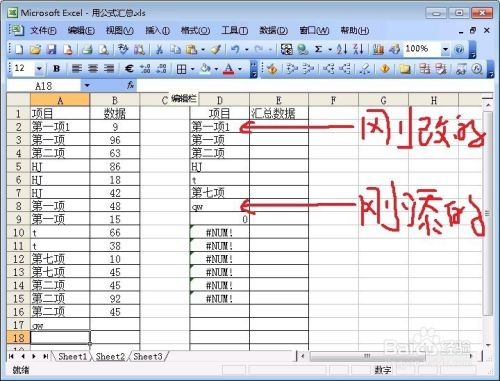This screenshot has width=500, height=381.
Task: Undo the last action
Action: [x=235, y=50]
